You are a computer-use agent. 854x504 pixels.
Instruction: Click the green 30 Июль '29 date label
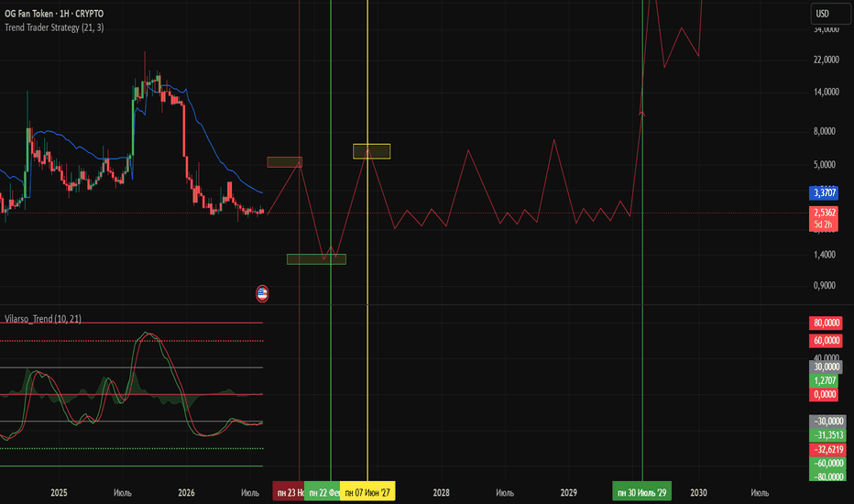pos(641,493)
